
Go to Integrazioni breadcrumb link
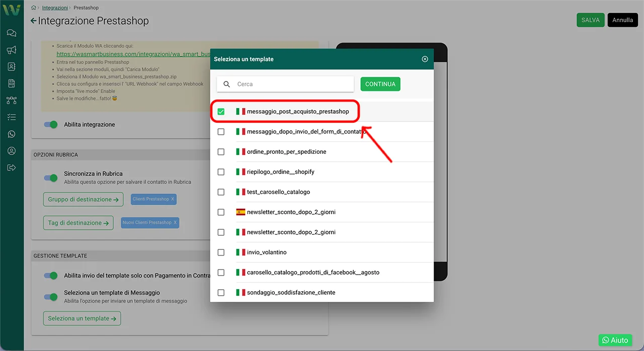(55, 8)
